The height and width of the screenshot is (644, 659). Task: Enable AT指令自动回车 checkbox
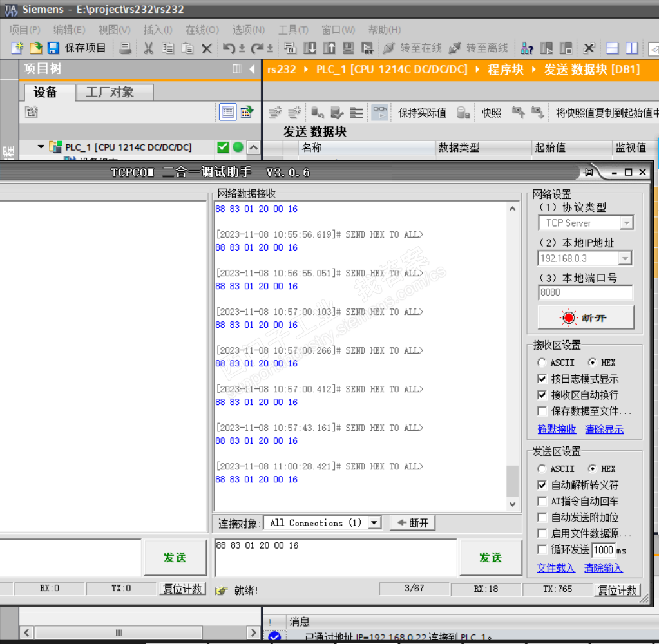click(x=542, y=501)
